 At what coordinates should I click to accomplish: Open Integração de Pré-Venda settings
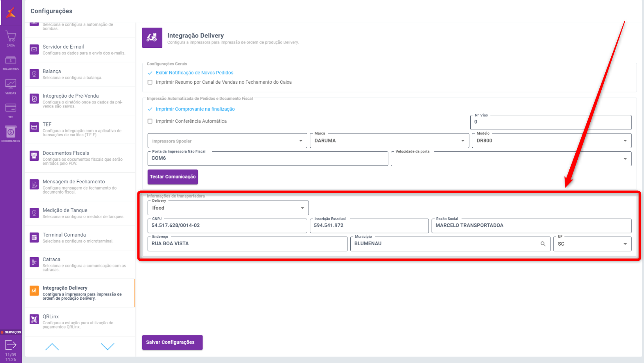(x=80, y=101)
